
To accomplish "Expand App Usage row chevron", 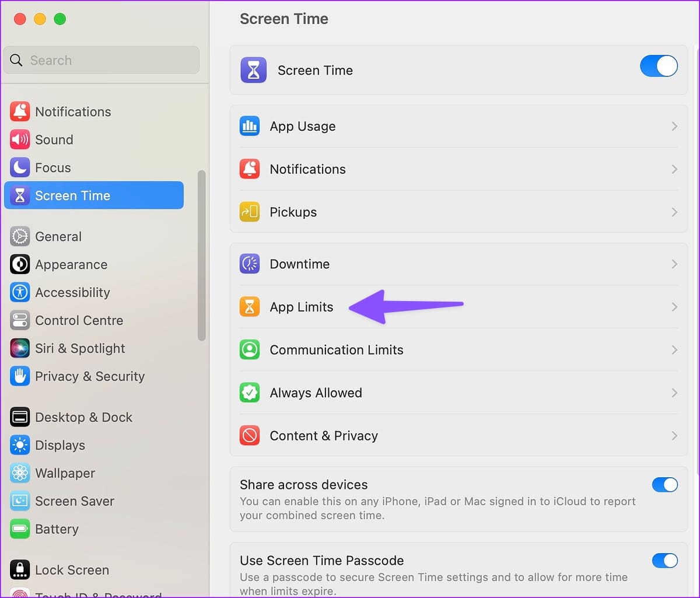I will point(674,126).
